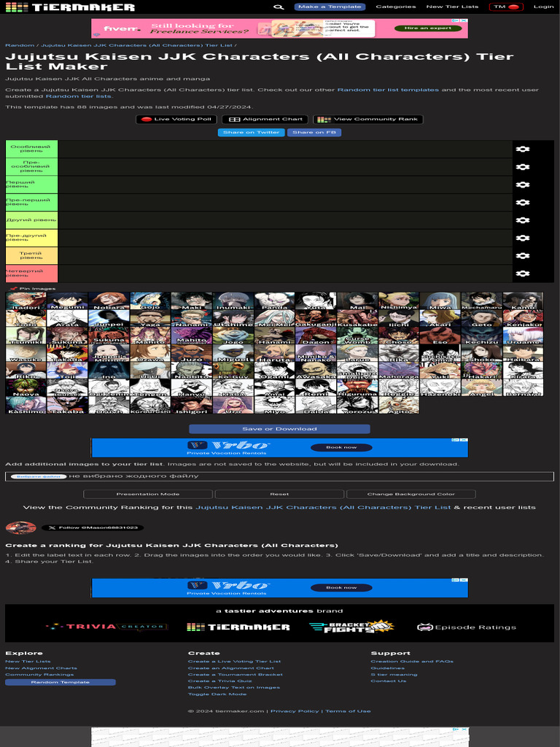Click the search magnifier icon in header

278,7
